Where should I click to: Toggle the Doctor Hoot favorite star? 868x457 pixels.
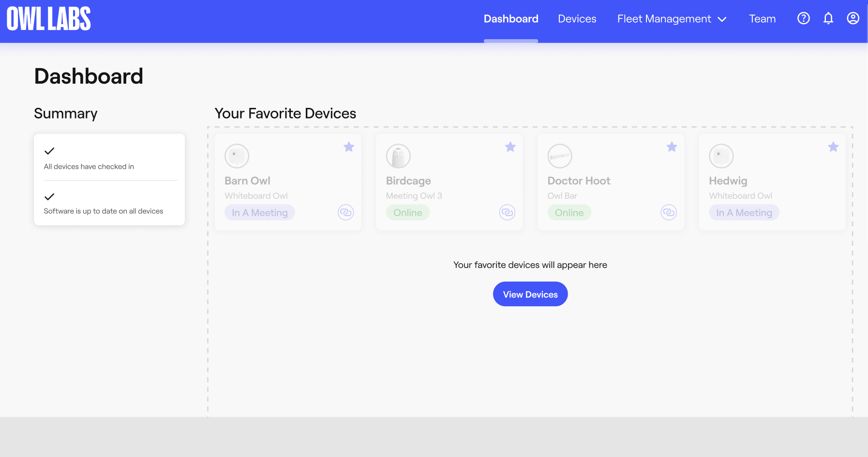click(672, 147)
